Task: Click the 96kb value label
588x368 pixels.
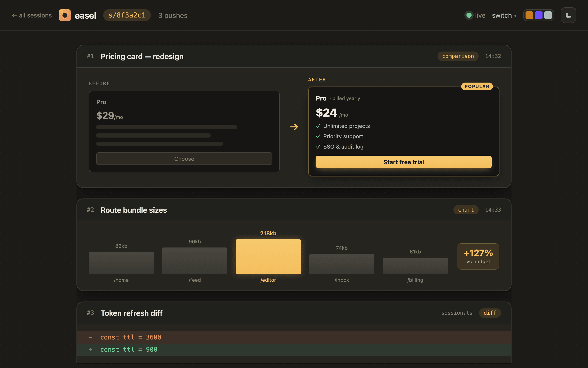Action: [195, 242]
